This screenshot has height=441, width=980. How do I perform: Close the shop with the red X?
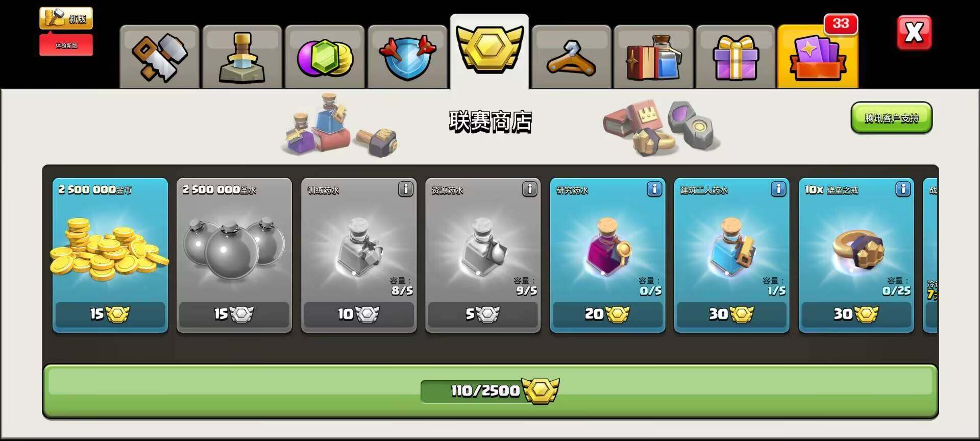tap(914, 33)
